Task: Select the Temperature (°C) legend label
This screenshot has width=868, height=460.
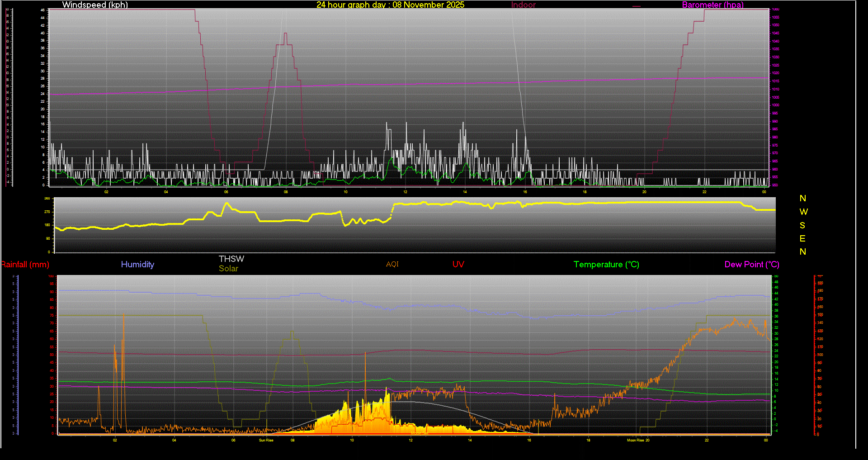Action: click(606, 265)
